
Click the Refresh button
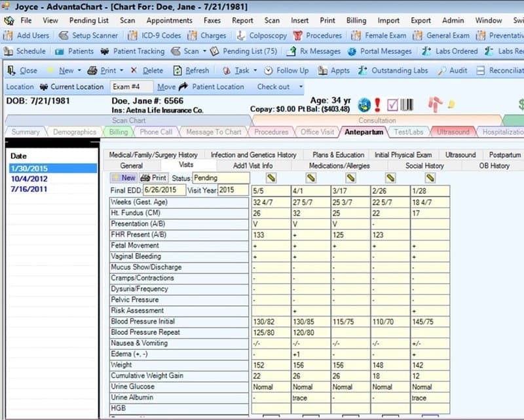click(x=192, y=70)
